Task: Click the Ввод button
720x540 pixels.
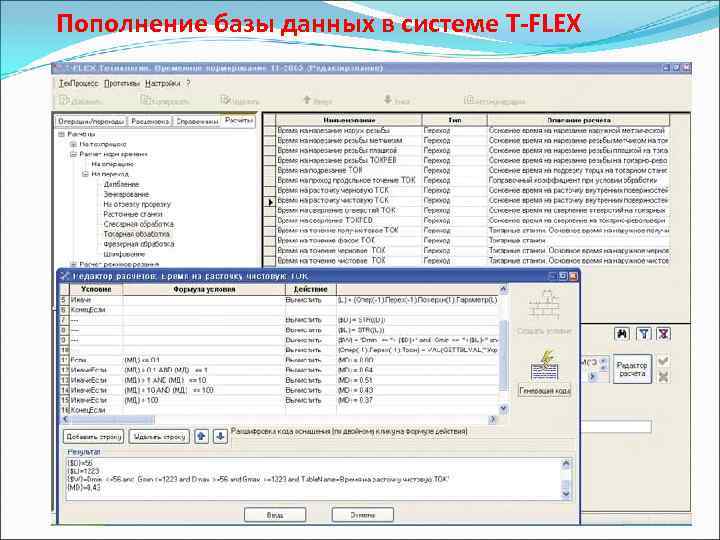Action: point(275,515)
